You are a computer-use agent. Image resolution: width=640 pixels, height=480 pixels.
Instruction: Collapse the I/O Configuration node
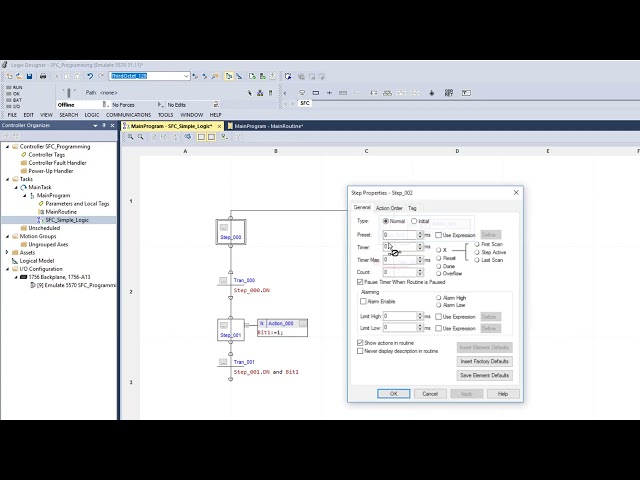coord(7,269)
